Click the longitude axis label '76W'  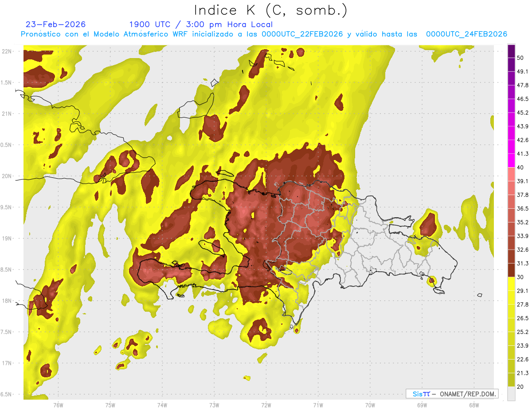coord(58,405)
